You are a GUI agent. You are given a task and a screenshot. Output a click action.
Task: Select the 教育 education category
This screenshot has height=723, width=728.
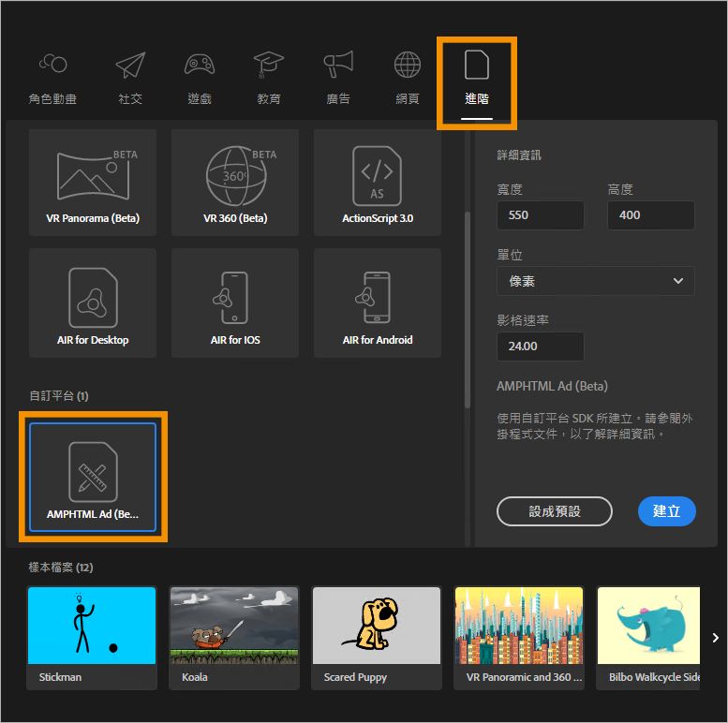point(269,78)
